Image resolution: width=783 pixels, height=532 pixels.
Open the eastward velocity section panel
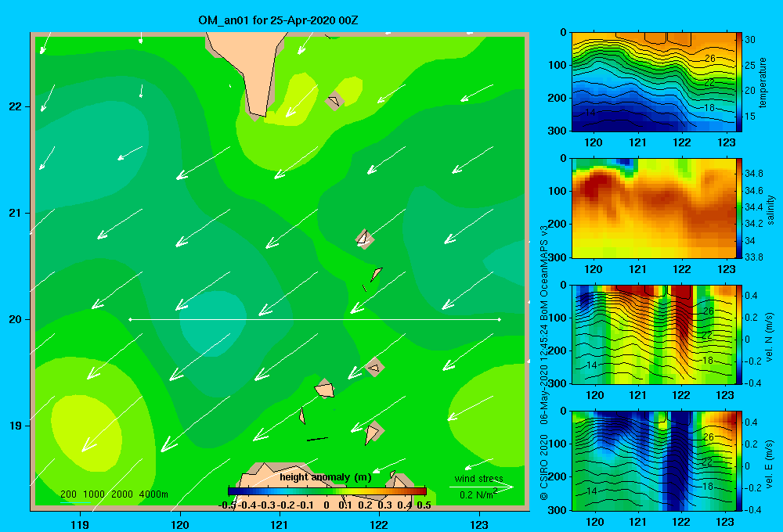[654, 461]
